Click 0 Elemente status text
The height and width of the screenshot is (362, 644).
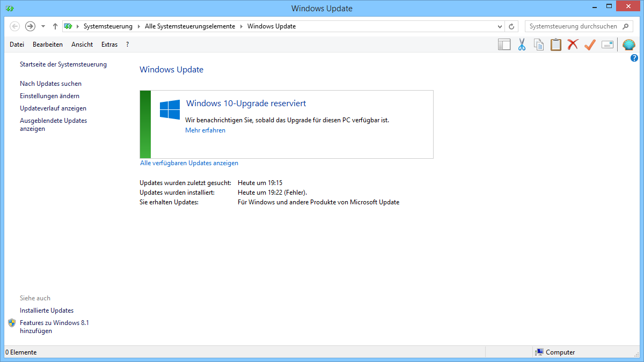coord(21,352)
